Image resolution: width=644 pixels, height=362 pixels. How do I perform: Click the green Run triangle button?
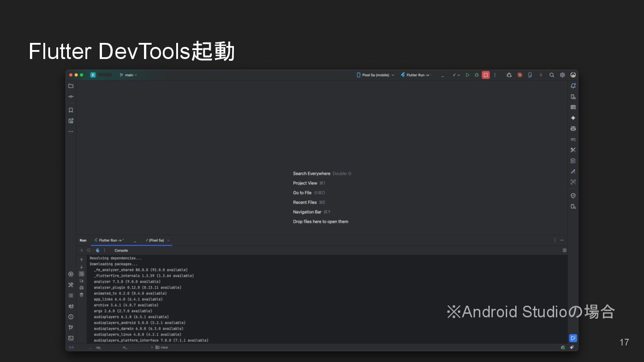click(x=467, y=75)
